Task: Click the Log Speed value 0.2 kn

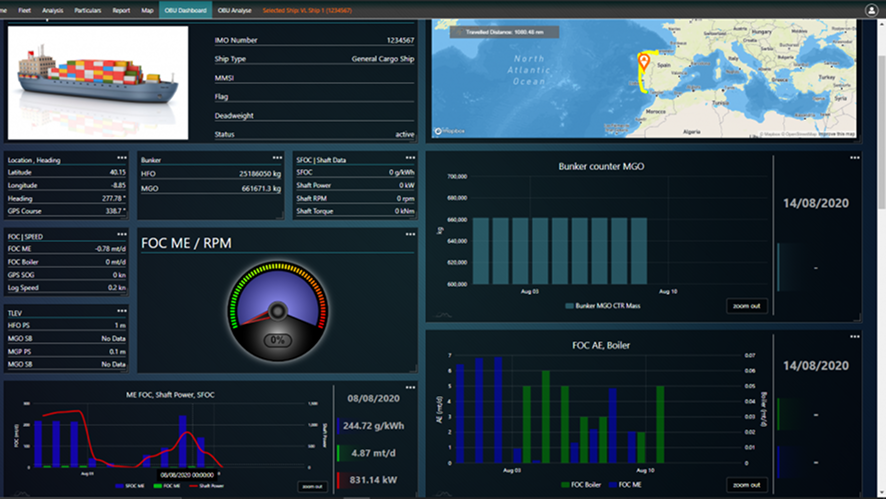Action: [x=116, y=288]
